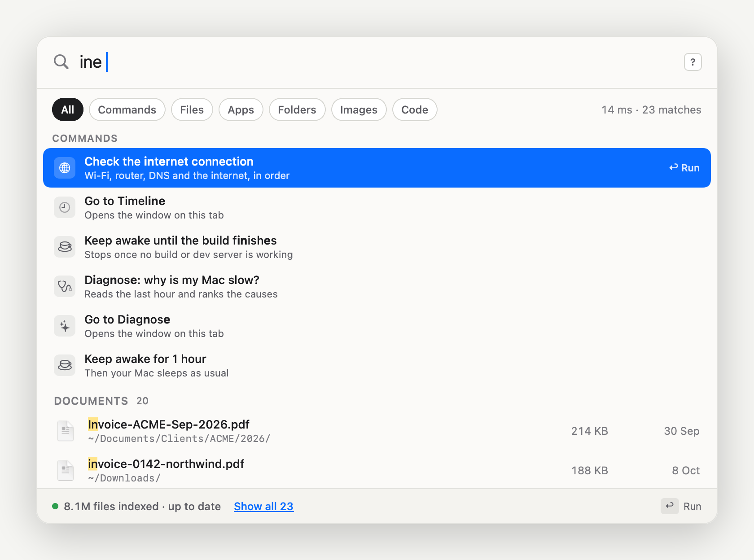Select the Go to Diagnose command

coord(377,326)
